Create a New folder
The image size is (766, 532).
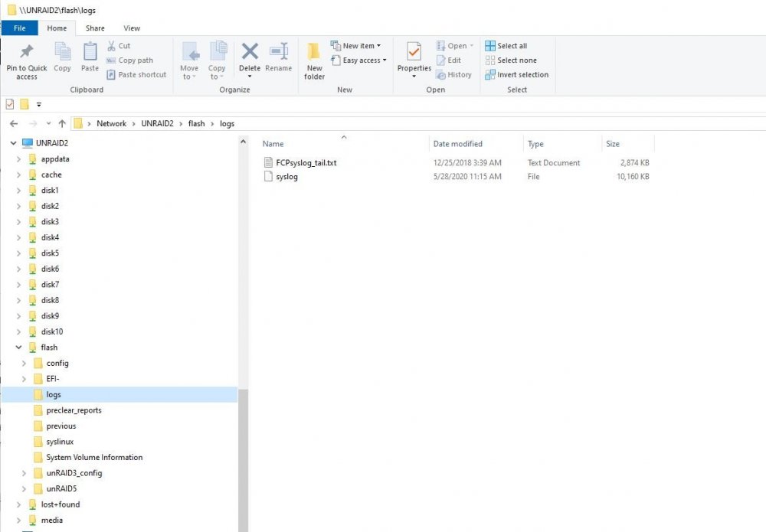[x=314, y=61]
